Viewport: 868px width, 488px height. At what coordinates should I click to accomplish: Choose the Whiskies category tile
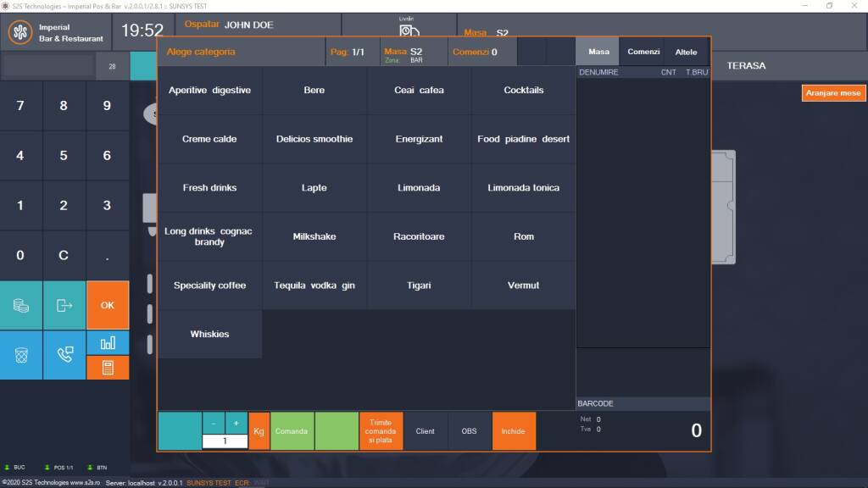coord(209,335)
